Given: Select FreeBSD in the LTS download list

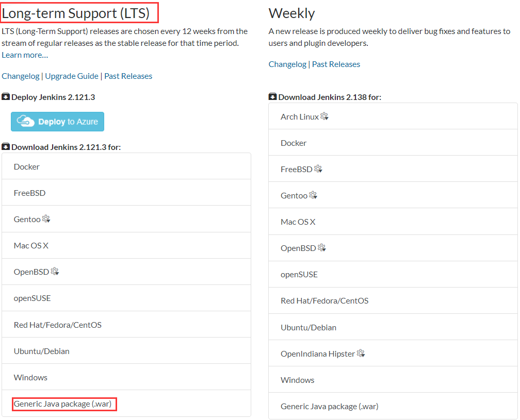Looking at the screenshot, I should [x=126, y=193].
